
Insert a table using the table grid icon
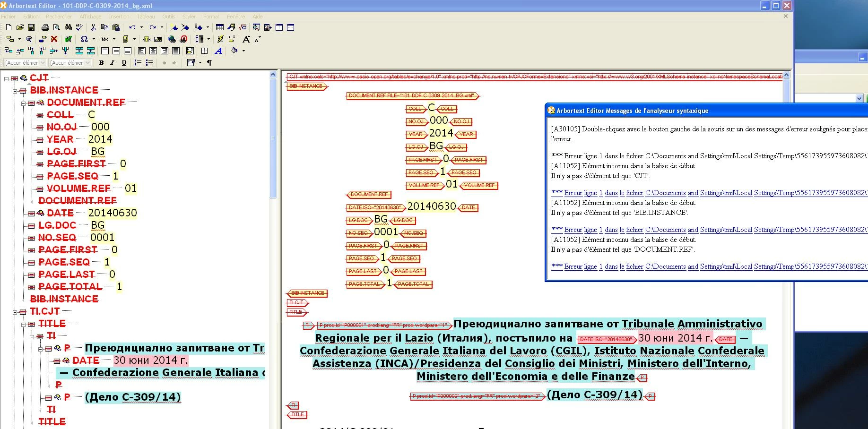(220, 27)
